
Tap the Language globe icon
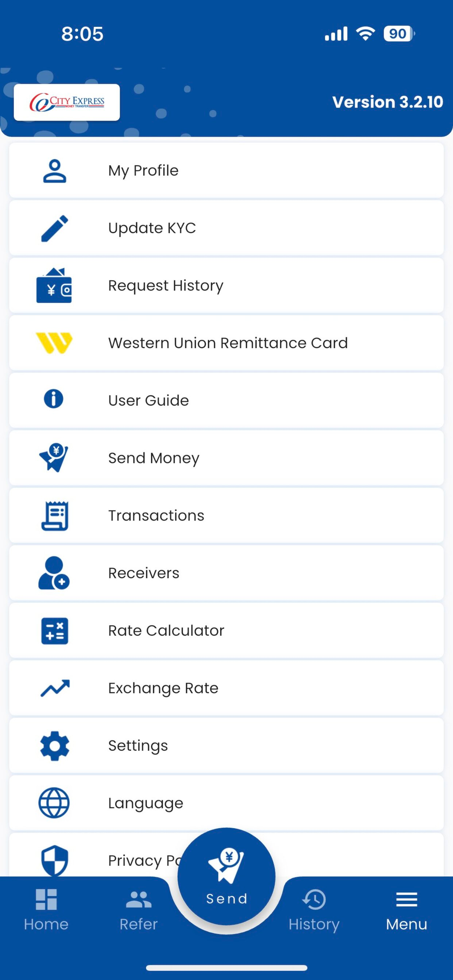(54, 803)
